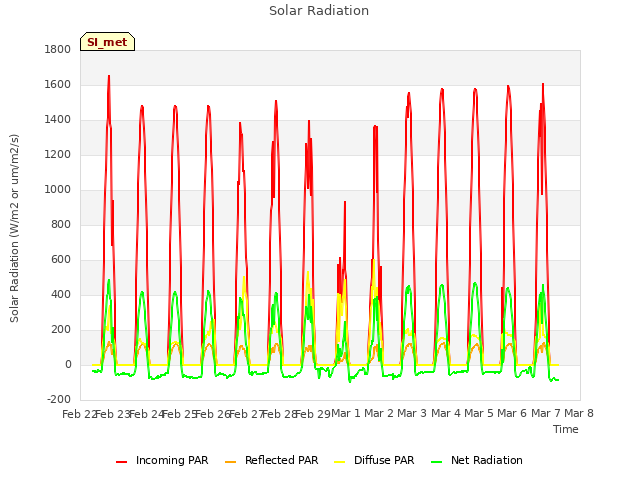Click the Mar 5 x-axis date label

pyautogui.click(x=479, y=414)
